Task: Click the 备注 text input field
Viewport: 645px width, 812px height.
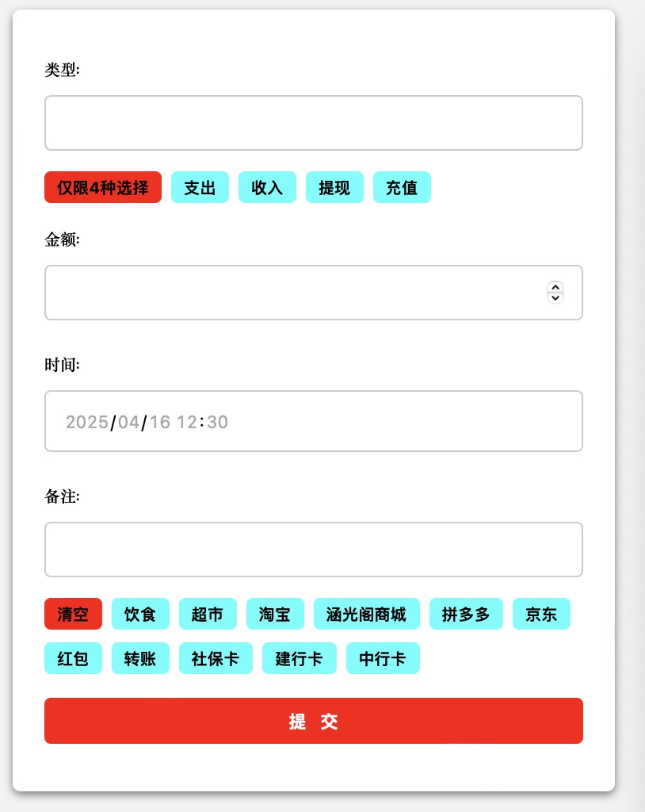Action: (313, 550)
